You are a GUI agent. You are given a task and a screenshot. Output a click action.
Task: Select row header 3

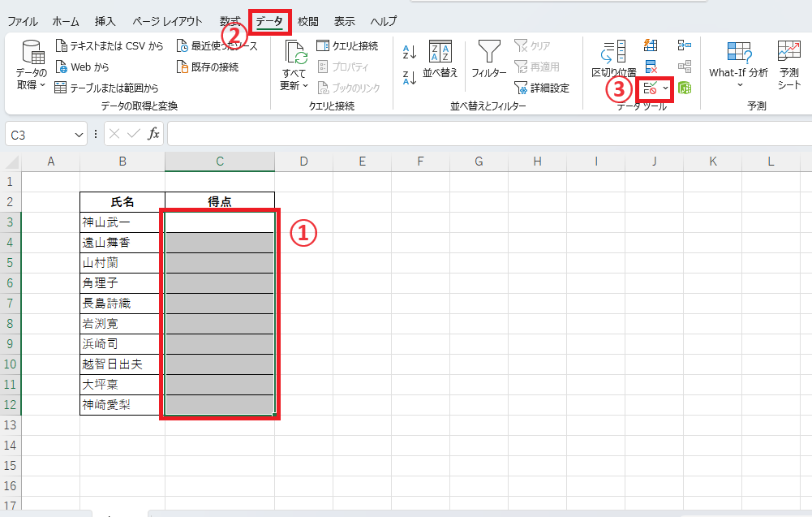click(x=11, y=222)
